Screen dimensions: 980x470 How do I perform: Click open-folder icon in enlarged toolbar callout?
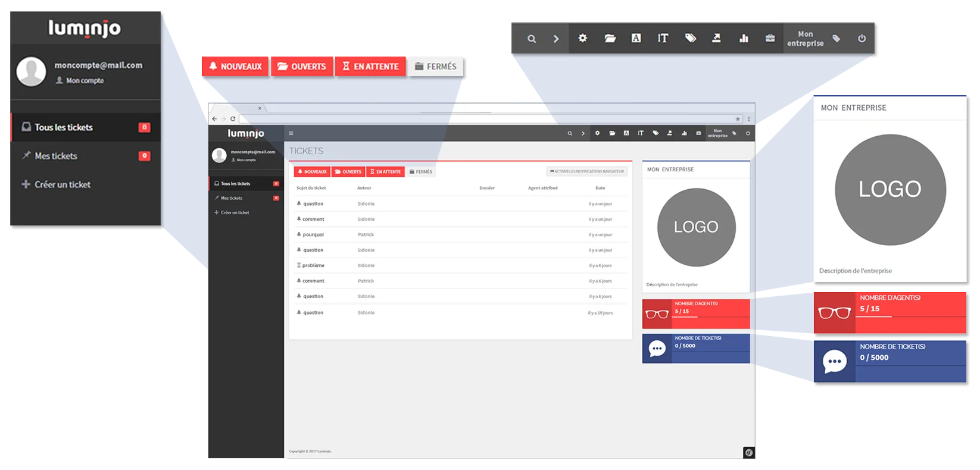610,38
